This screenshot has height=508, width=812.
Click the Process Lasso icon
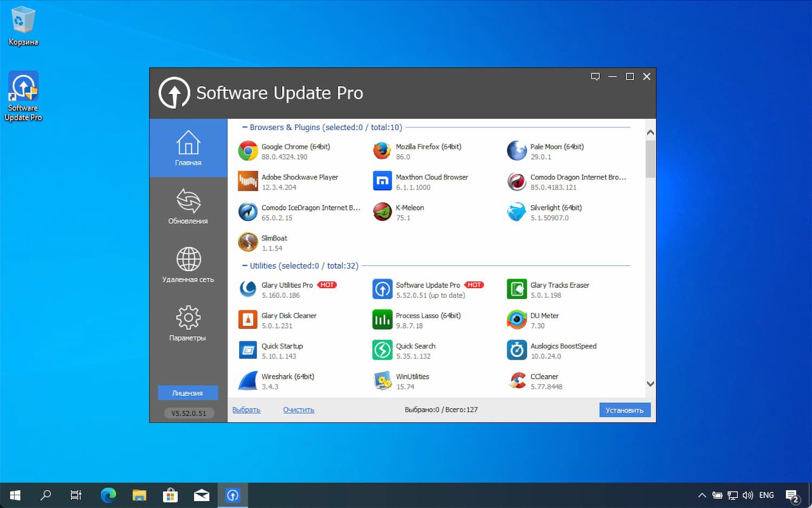pyautogui.click(x=382, y=319)
